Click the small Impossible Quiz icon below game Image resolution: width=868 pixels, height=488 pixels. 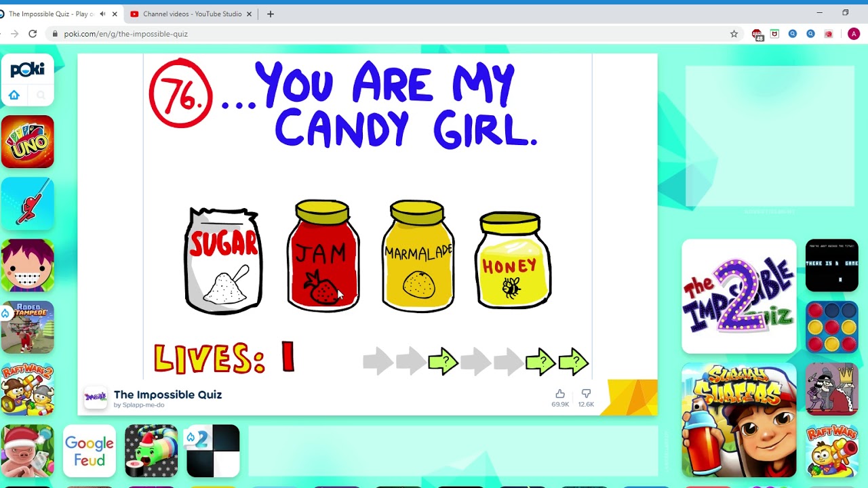(x=96, y=397)
